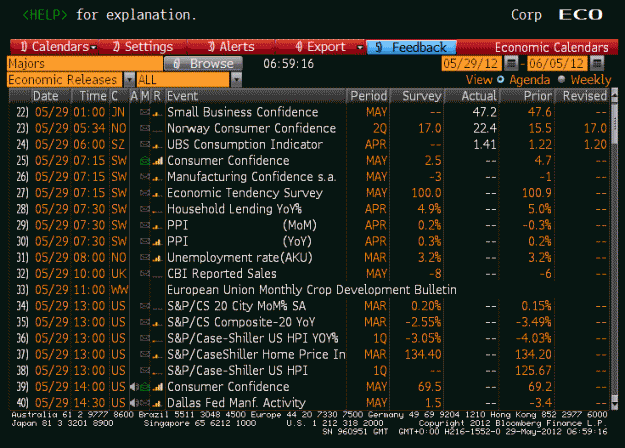The height and width of the screenshot is (448, 625).
Task: Click the envelope icon for S&P/Case-Shiller US HPI YOY%
Action: (x=145, y=338)
